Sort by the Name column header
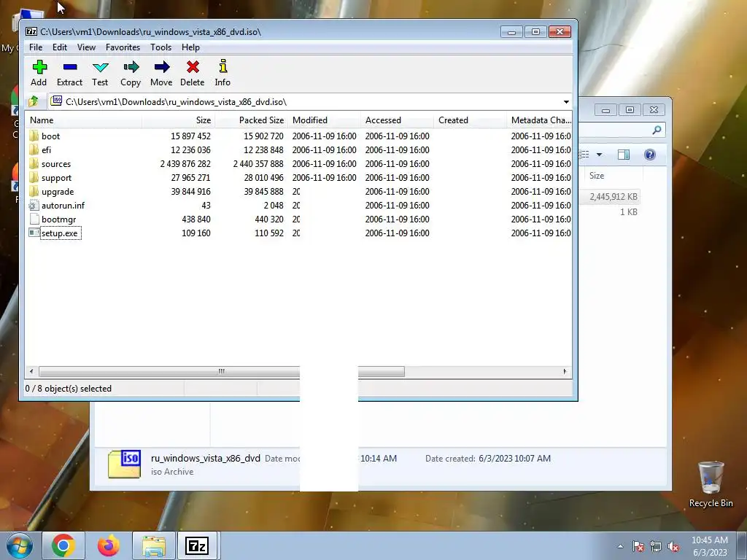Screen dimensions: 747x560 (x=84, y=120)
